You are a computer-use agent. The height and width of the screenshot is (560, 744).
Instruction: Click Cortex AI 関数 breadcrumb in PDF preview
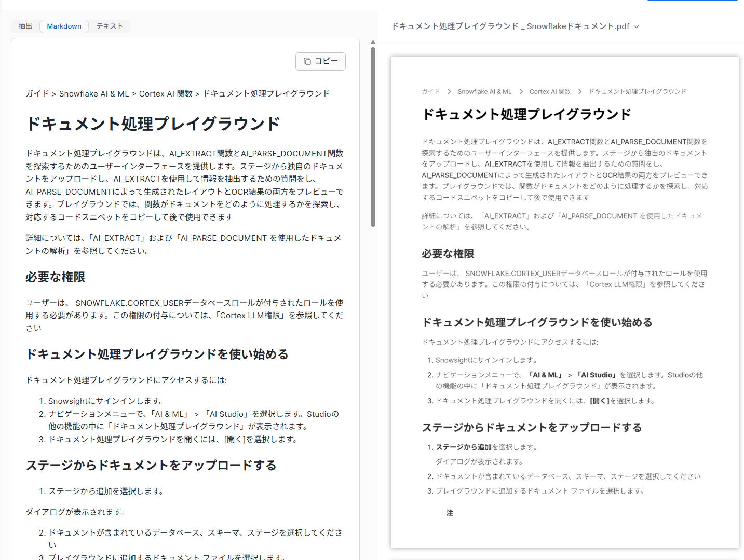pyautogui.click(x=550, y=92)
